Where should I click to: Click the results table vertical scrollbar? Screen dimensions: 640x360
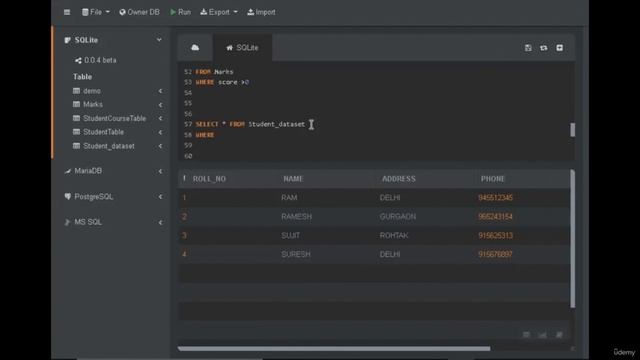[573, 239]
